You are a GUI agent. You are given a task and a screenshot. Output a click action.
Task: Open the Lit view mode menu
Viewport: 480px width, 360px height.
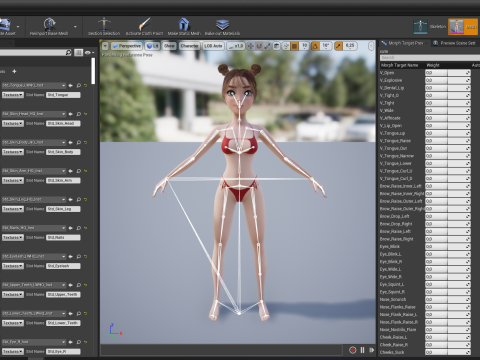tap(153, 46)
